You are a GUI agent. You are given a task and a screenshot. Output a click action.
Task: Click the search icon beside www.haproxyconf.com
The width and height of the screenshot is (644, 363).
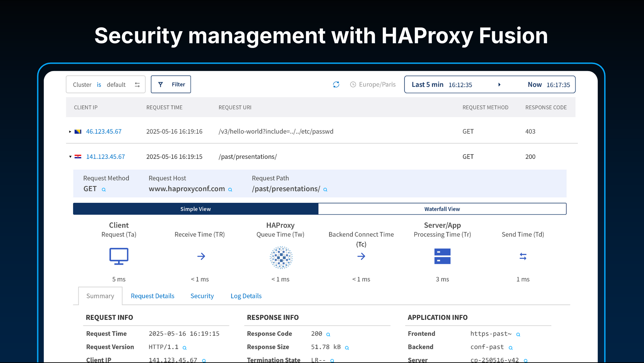230,190
